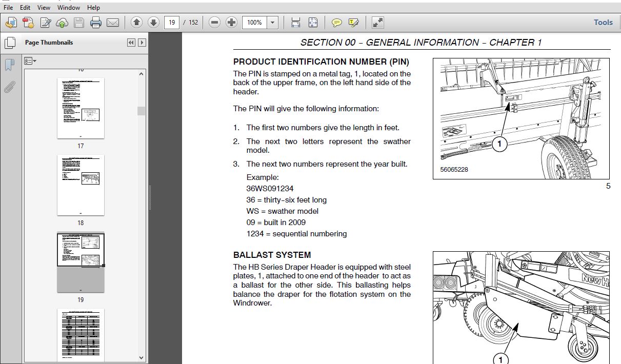The width and height of the screenshot is (621, 364).
Task: Click the Open file toolbar icon
Action: 11,23
